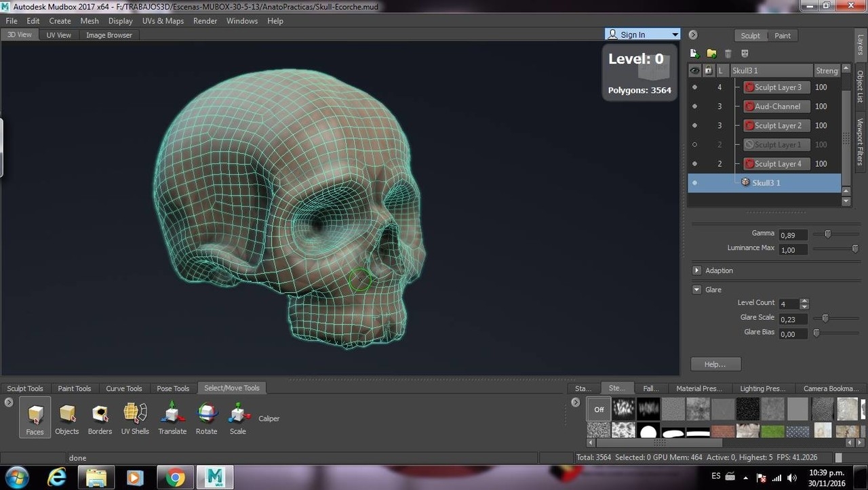Switch to the Image Browser tab
The height and width of the screenshot is (490, 868).
(x=108, y=35)
